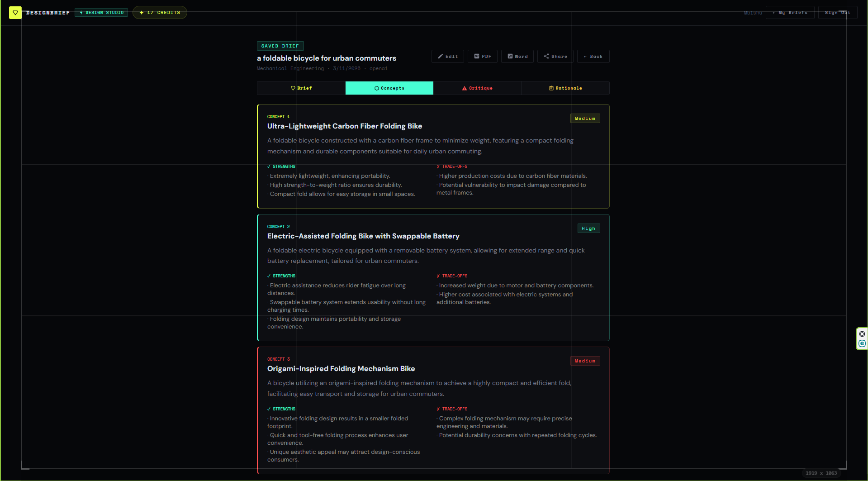
Task: Select the Critique warning triangle icon
Action: coord(464,88)
